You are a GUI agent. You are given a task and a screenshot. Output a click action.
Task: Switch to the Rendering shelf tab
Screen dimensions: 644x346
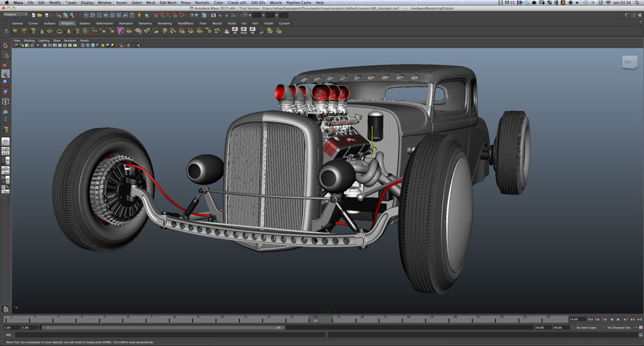(x=164, y=23)
